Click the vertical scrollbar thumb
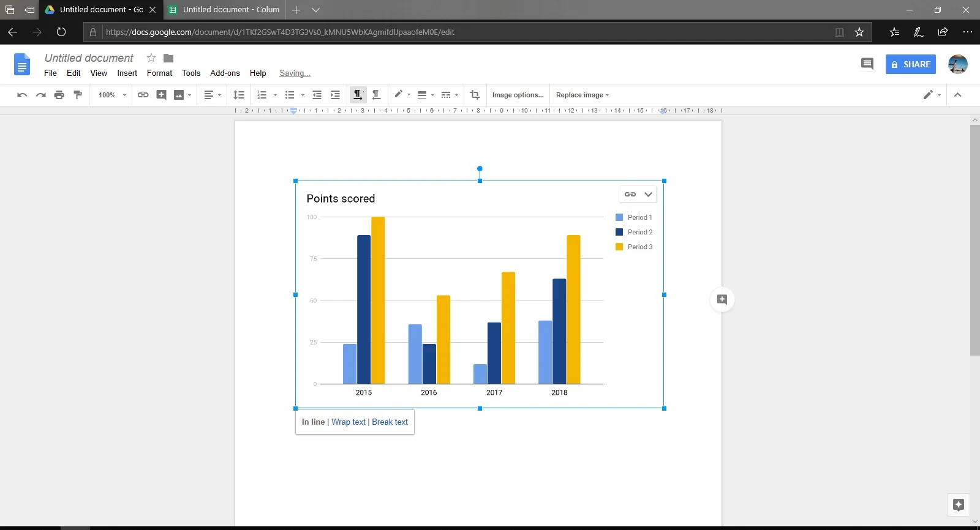Image resolution: width=980 pixels, height=530 pixels. tap(974, 240)
